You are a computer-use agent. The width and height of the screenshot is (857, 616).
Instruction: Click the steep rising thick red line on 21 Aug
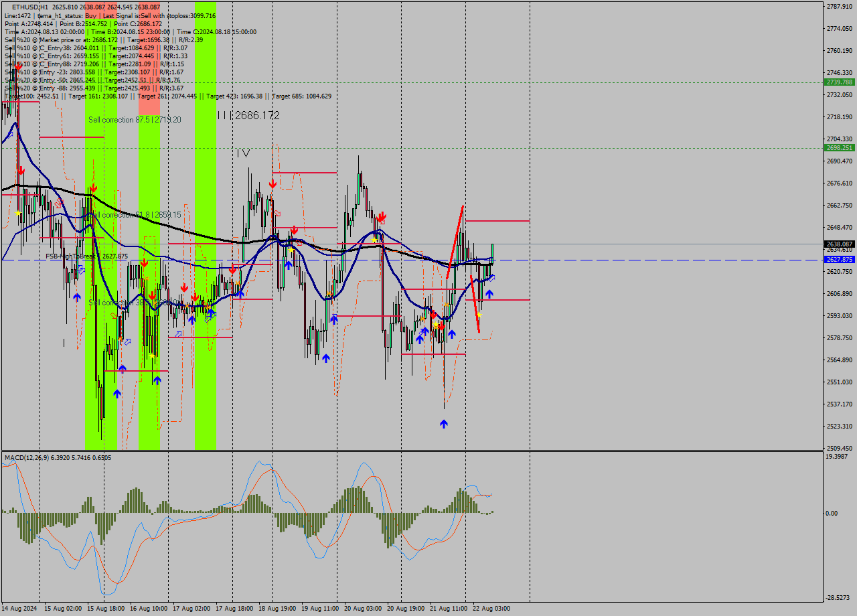[x=455, y=242]
